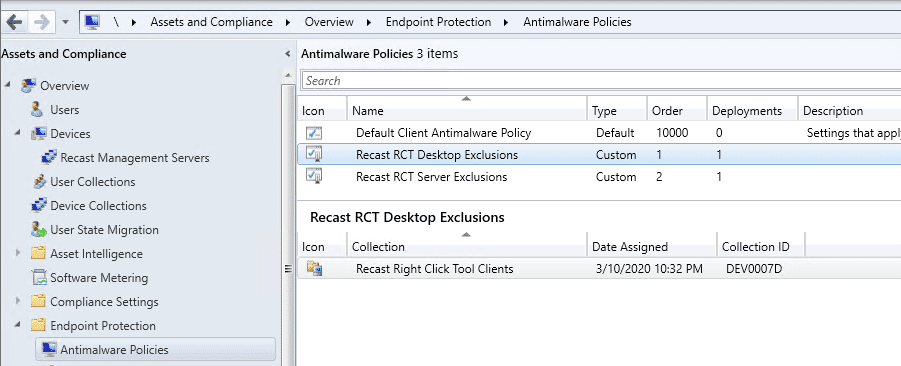This screenshot has width=901, height=366.
Task: Focus the Search policies input field
Action: pos(601,80)
